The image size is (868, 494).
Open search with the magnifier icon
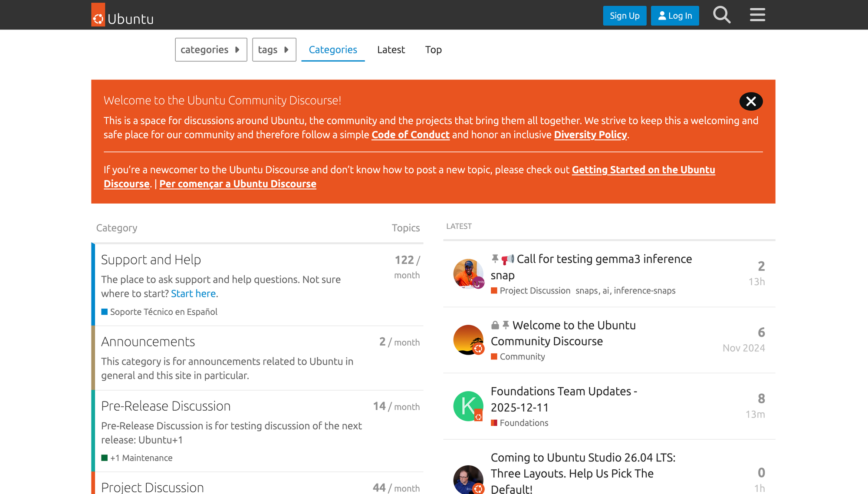click(x=722, y=15)
